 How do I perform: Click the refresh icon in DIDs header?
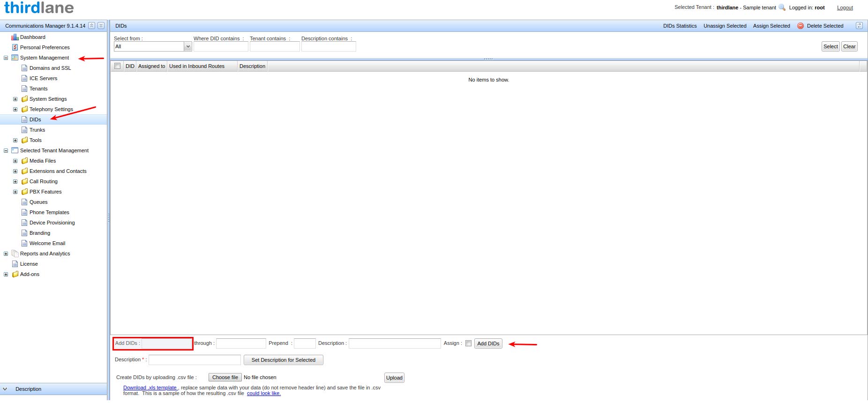pos(859,26)
